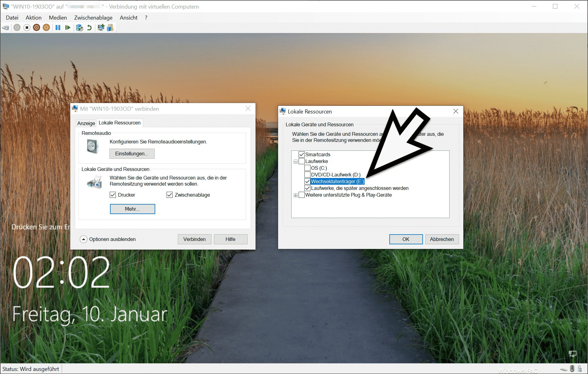Screen dimensions: 588x374
Task: Send Ctrl+Alt+Del to the virtual machine
Action: [x=6, y=28]
